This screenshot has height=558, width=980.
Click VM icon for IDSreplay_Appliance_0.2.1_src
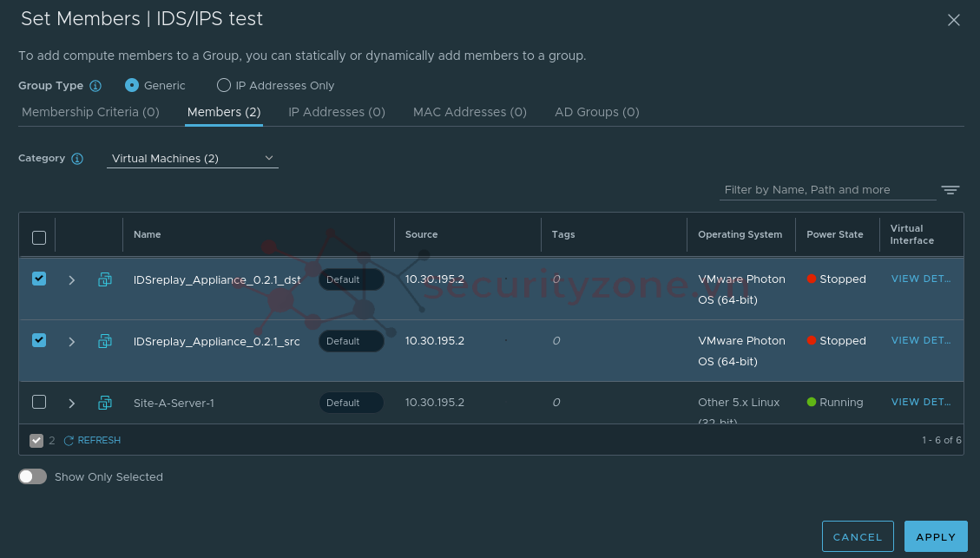pos(105,341)
